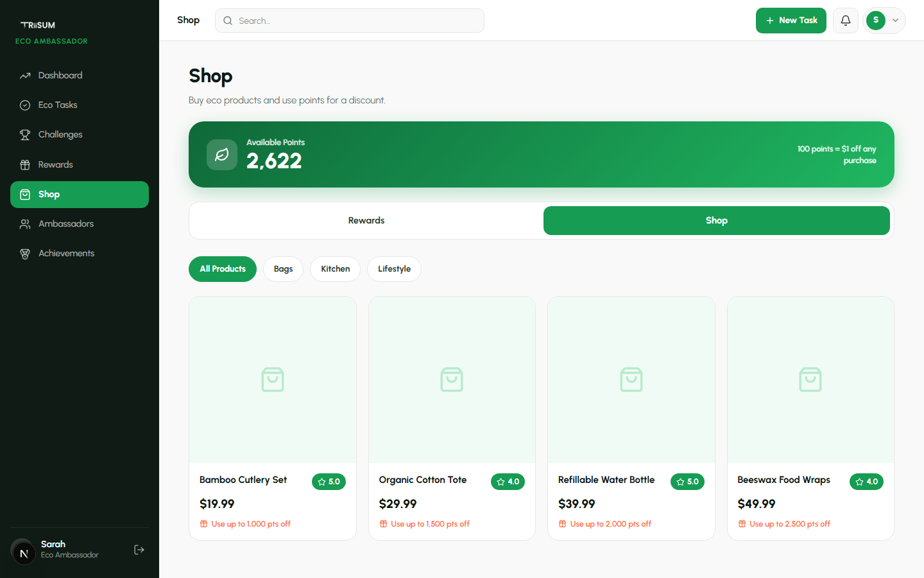The image size is (924, 578).
Task: Click the Bamboo Cutlery Set title
Action: point(243,480)
